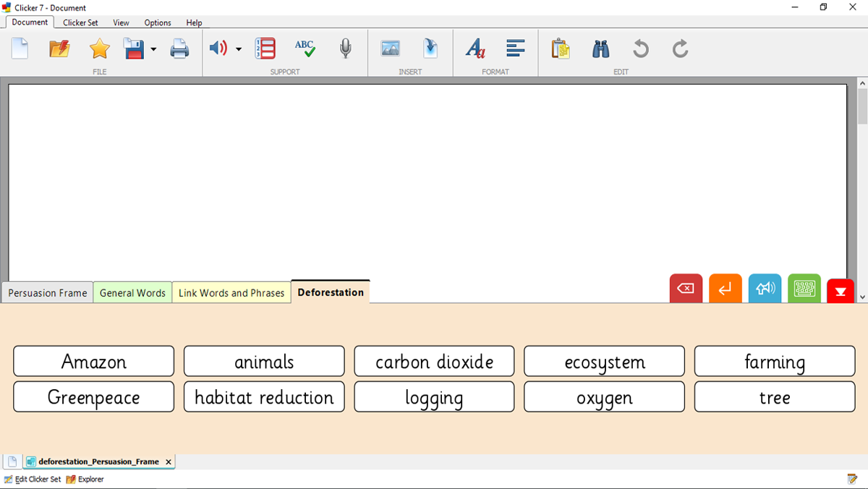Expand the speech options dropdown arrow
Viewport: 868px width, 489px height.
click(239, 50)
